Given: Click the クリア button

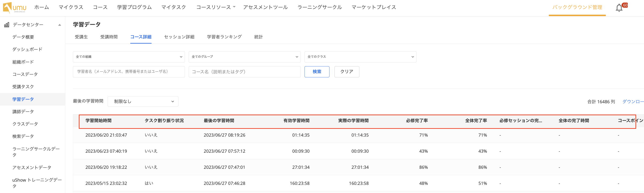Looking at the screenshot, I should tap(347, 72).
